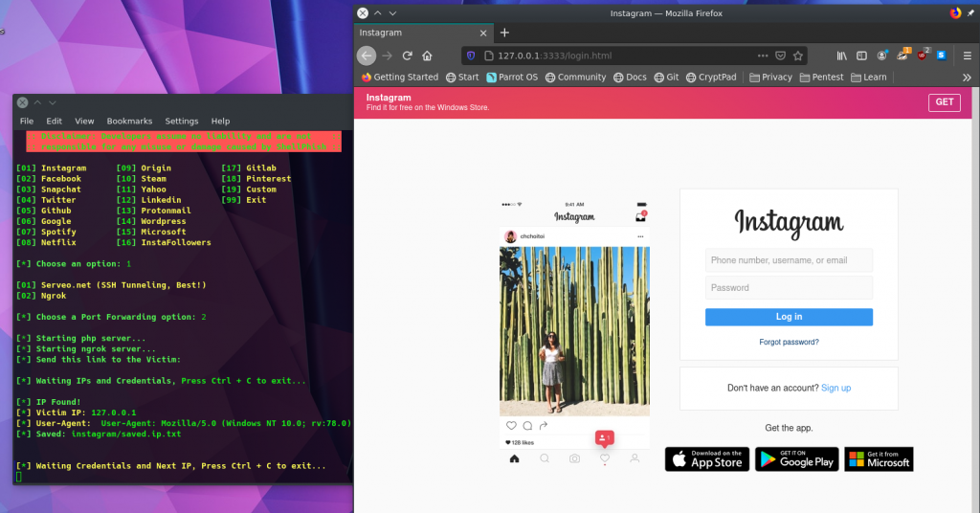Viewport: 980px width, 513px height.
Task: Open the CryptPad bookmark
Action: point(711,77)
